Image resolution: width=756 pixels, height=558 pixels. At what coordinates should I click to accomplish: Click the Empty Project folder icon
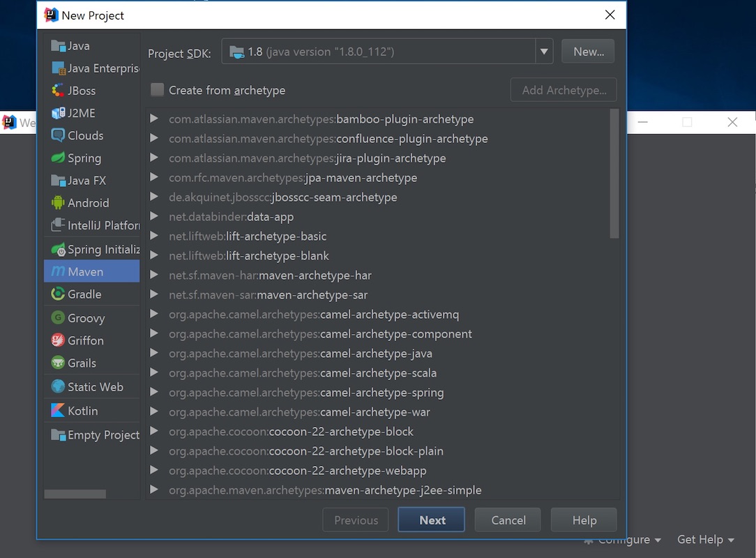(x=58, y=435)
